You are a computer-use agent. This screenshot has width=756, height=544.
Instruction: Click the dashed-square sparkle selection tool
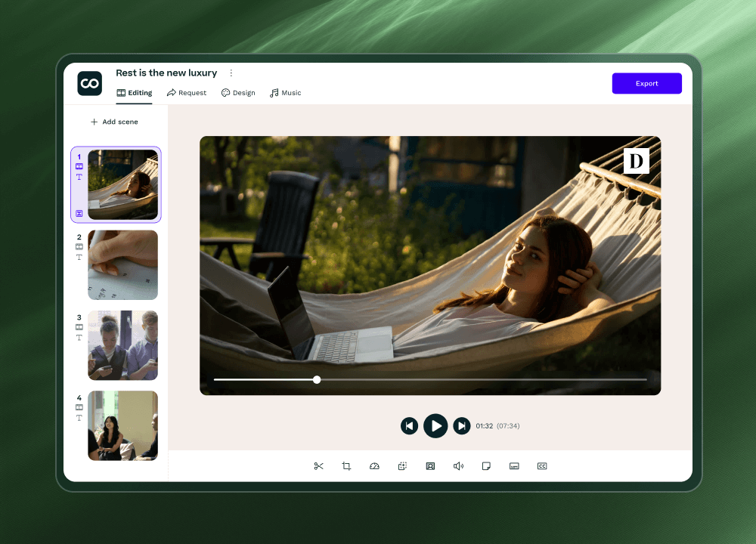click(402, 466)
